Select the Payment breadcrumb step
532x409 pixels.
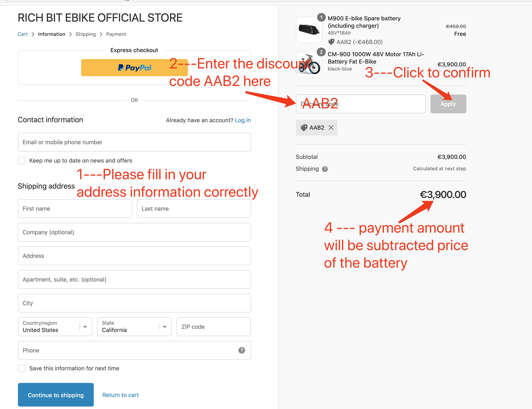click(116, 34)
